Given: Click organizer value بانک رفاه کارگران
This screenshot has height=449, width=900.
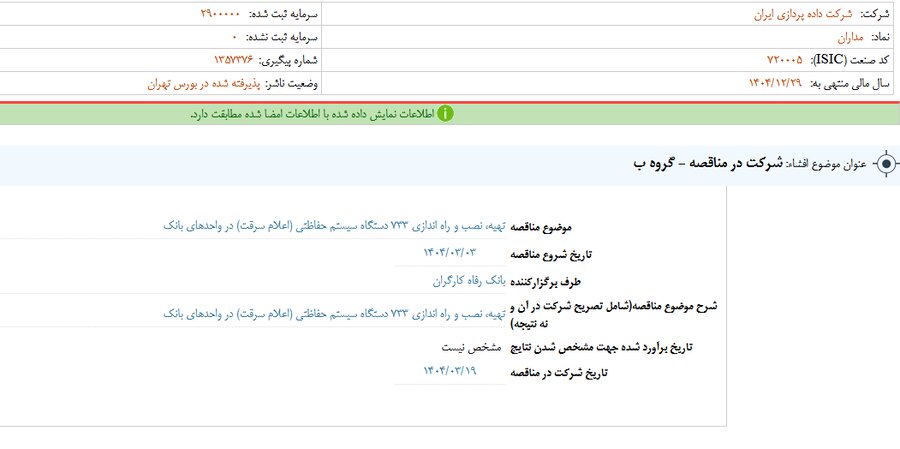Looking at the screenshot, I should [470, 281].
